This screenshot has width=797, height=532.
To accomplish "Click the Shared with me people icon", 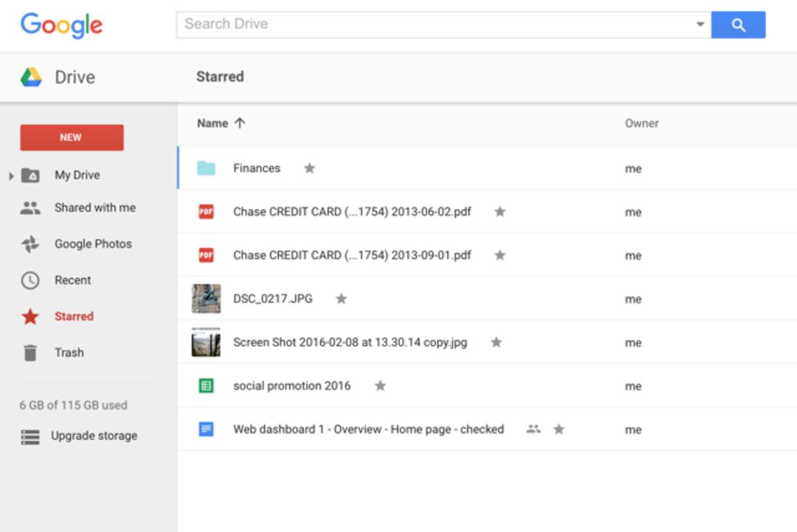I will coord(30,208).
